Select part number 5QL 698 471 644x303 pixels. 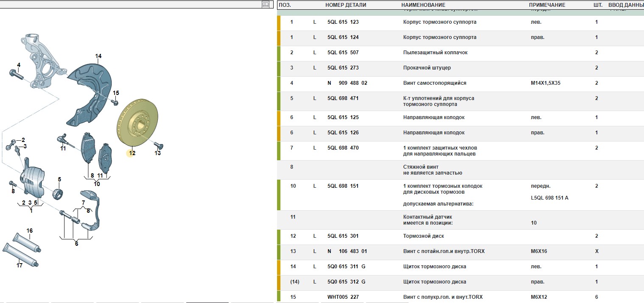[343, 98]
